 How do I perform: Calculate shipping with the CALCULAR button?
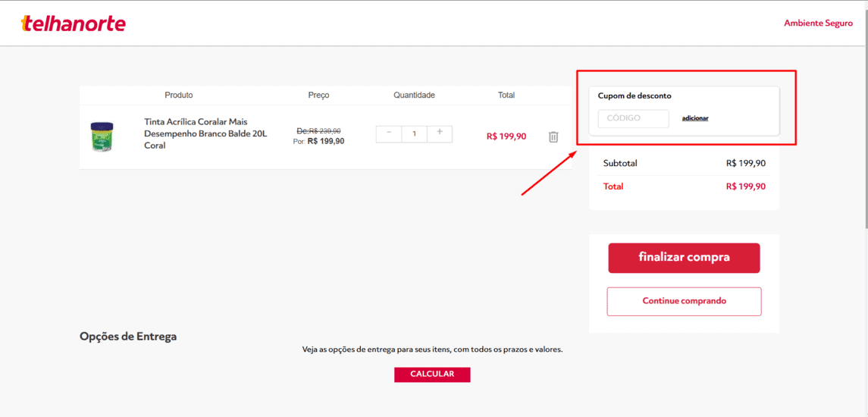pyautogui.click(x=432, y=375)
